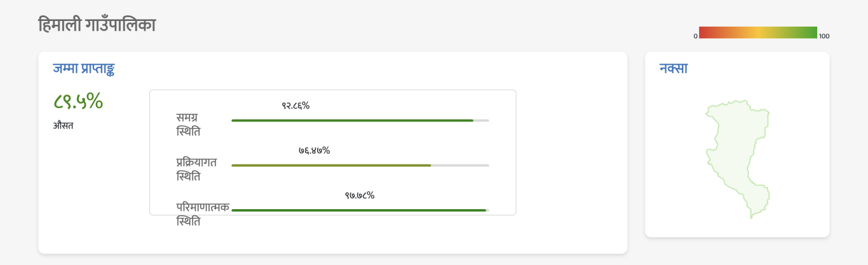Click the समग्र स्थिति progress bar
The image size is (868, 265).
[x=360, y=120]
